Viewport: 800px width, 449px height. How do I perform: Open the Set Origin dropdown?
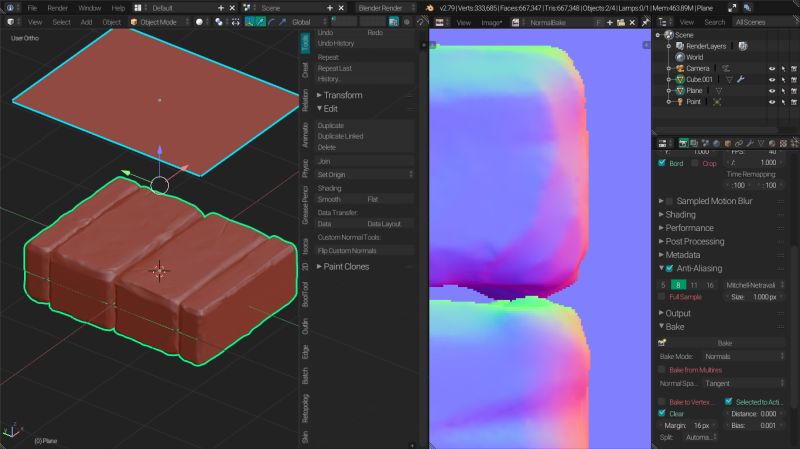coord(364,174)
